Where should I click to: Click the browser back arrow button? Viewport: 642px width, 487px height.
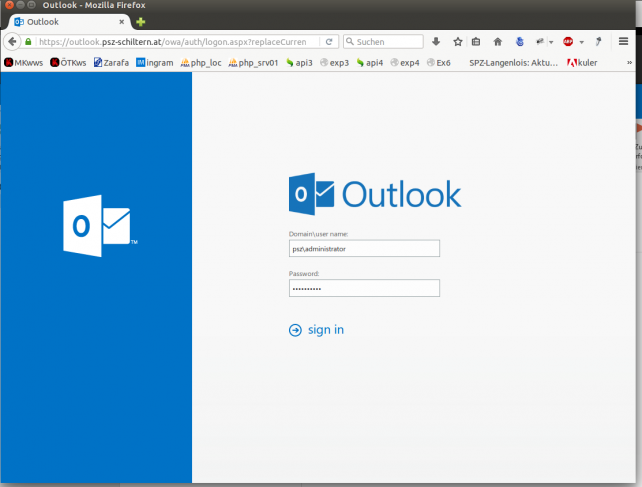tap(13, 42)
